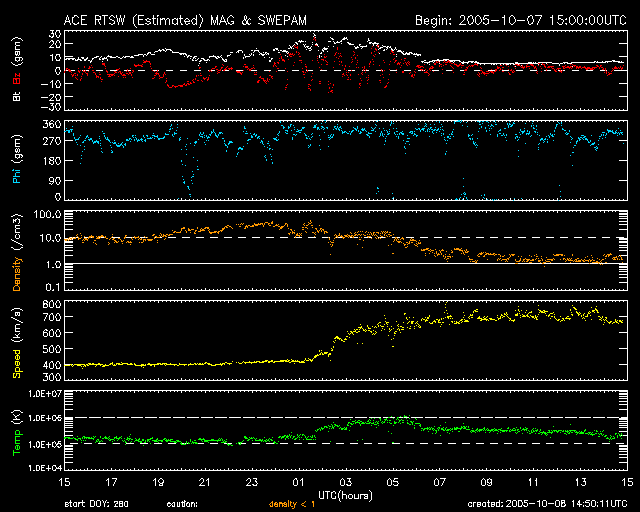This screenshot has height=512, width=640.
Task: Click the '100.0' tick on the Density axis
Action: [47, 214]
